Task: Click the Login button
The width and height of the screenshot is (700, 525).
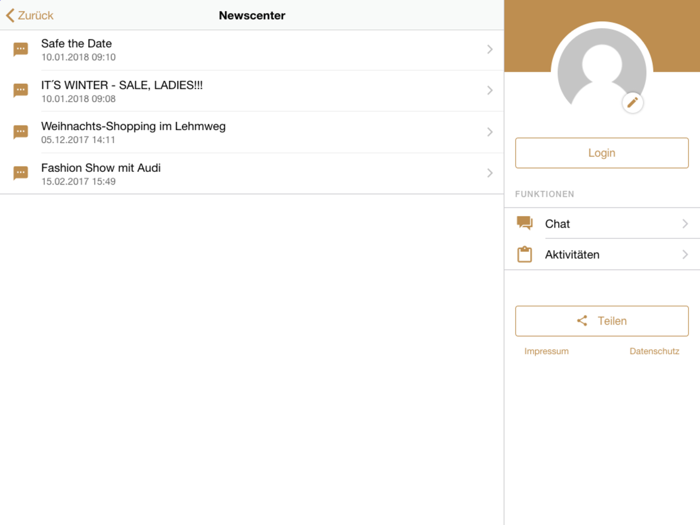Action: [602, 153]
